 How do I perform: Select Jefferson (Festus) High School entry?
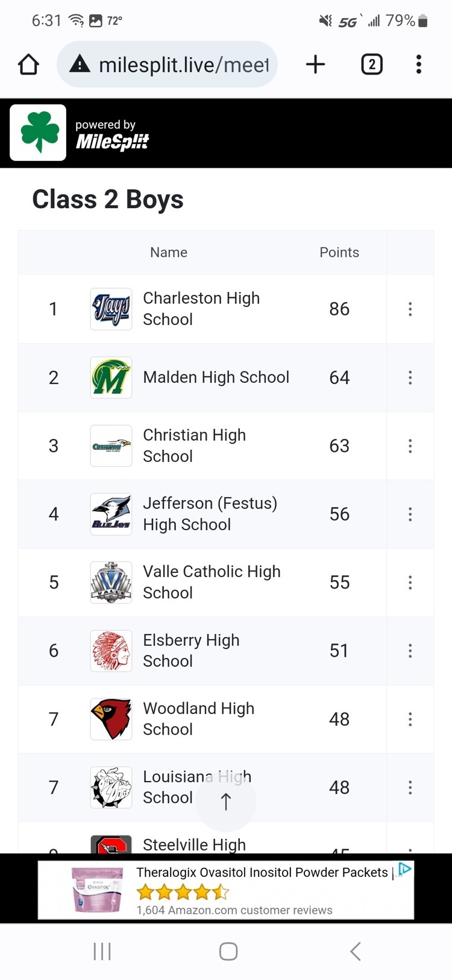point(210,514)
